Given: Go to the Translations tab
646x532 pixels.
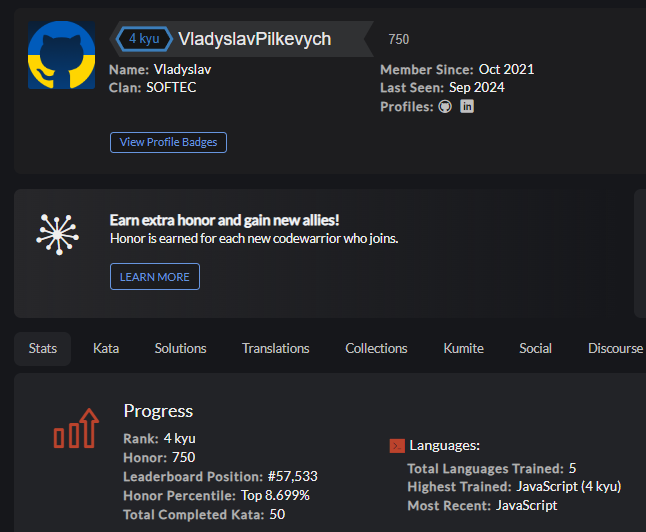Looking at the screenshot, I should coord(276,349).
